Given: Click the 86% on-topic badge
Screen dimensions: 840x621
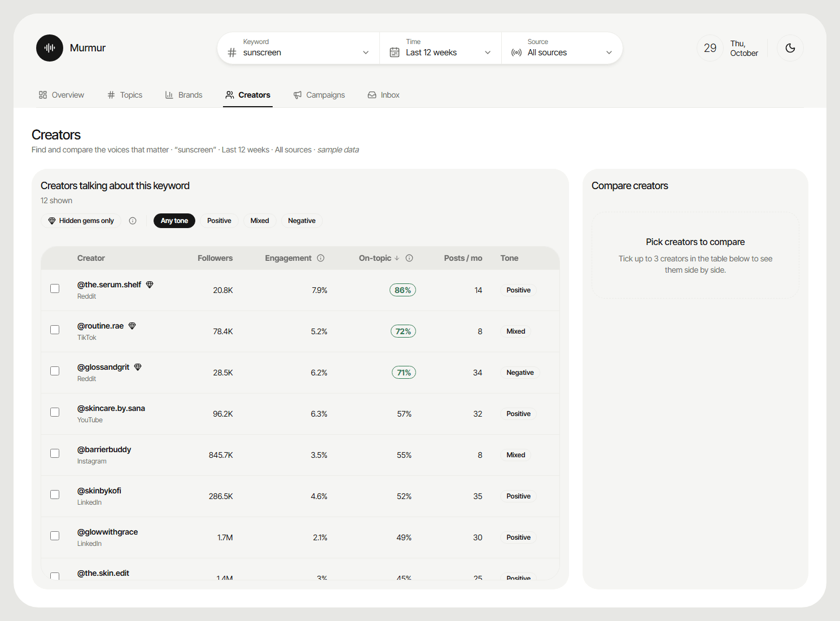Looking at the screenshot, I should (x=403, y=290).
